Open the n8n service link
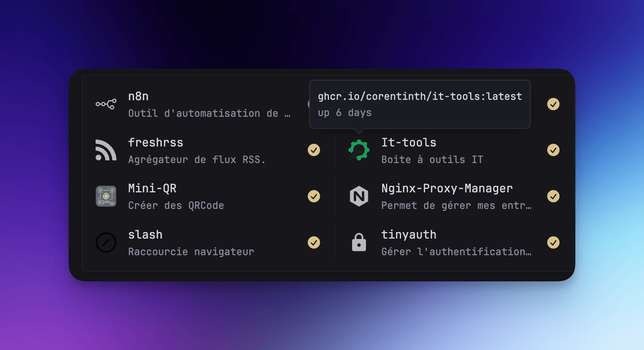The width and height of the screenshot is (644, 350). tap(138, 96)
